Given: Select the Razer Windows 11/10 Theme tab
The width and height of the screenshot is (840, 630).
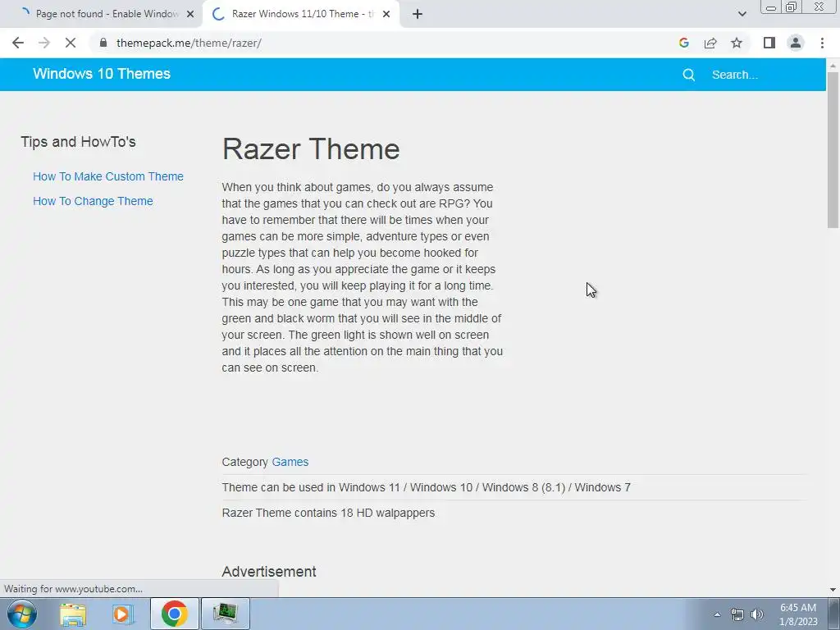Looking at the screenshot, I should click(x=300, y=14).
